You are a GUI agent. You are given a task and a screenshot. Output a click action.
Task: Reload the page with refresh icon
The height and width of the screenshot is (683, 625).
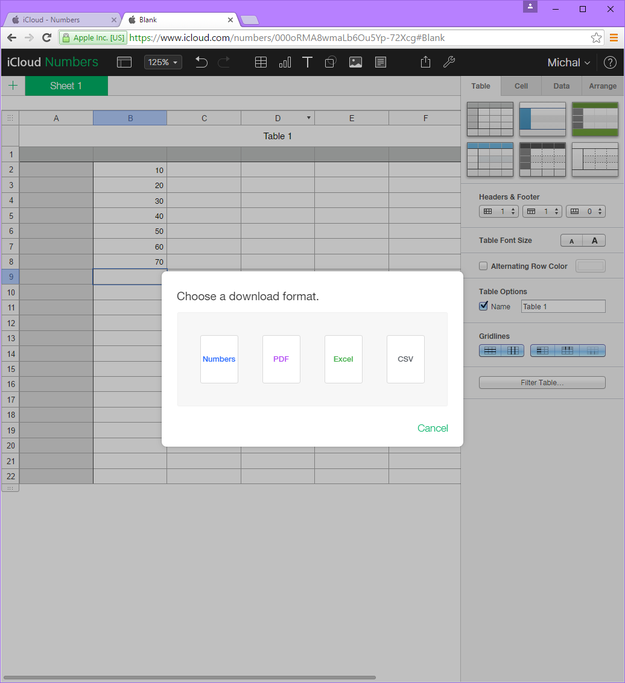pyautogui.click(x=47, y=38)
